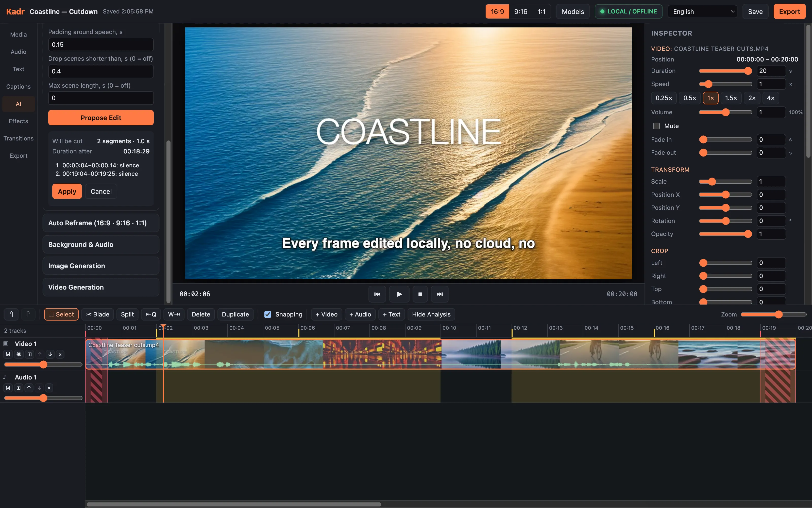This screenshot has height=508, width=812.
Task: Mute the Audio 1 track
Action: pyautogui.click(x=8, y=388)
